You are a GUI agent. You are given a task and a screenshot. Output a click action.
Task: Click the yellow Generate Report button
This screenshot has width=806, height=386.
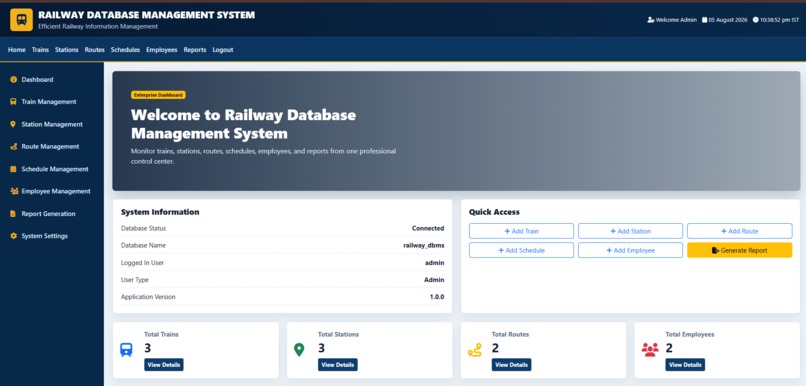point(740,250)
